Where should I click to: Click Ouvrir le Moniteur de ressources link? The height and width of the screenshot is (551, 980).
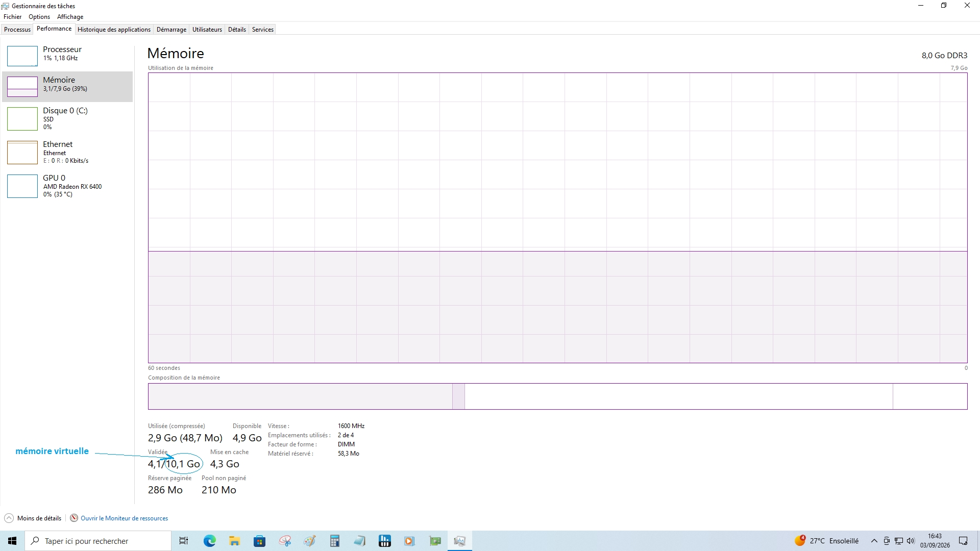tap(124, 518)
